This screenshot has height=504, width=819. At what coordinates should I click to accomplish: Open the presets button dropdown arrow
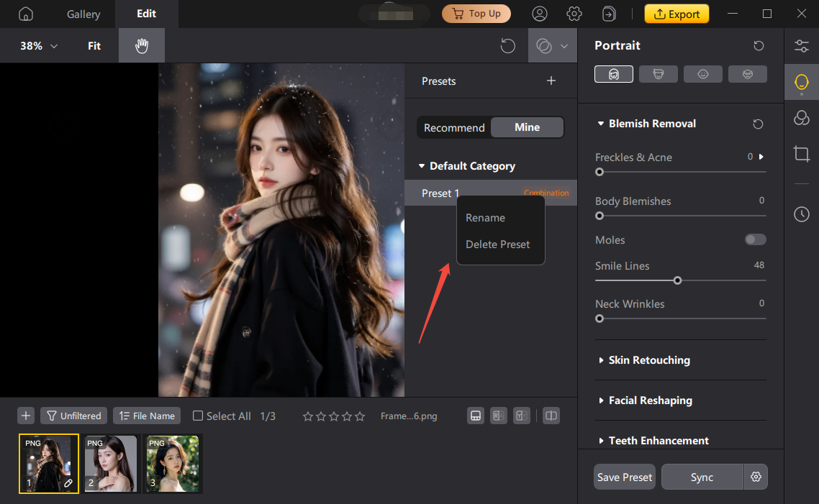tap(564, 46)
